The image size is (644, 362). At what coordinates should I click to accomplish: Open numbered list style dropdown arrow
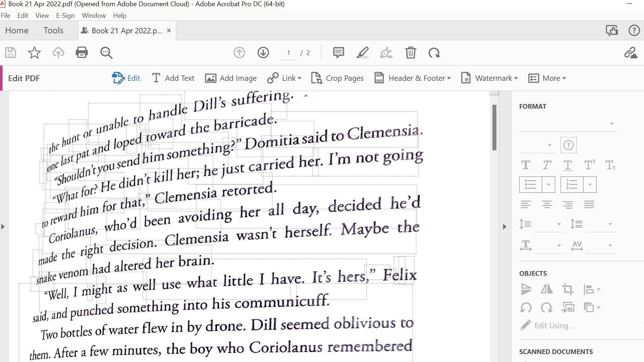[x=590, y=185]
